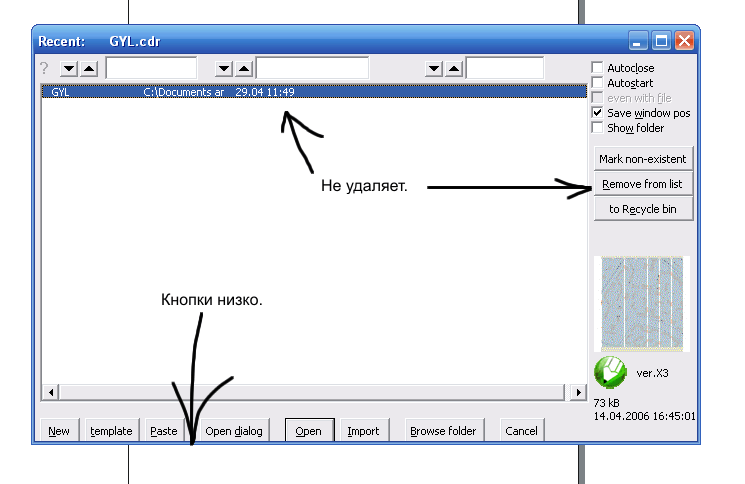This screenshot has width=745, height=484.
Task: Click the 'ver.X3' version label
Action: [652, 373]
